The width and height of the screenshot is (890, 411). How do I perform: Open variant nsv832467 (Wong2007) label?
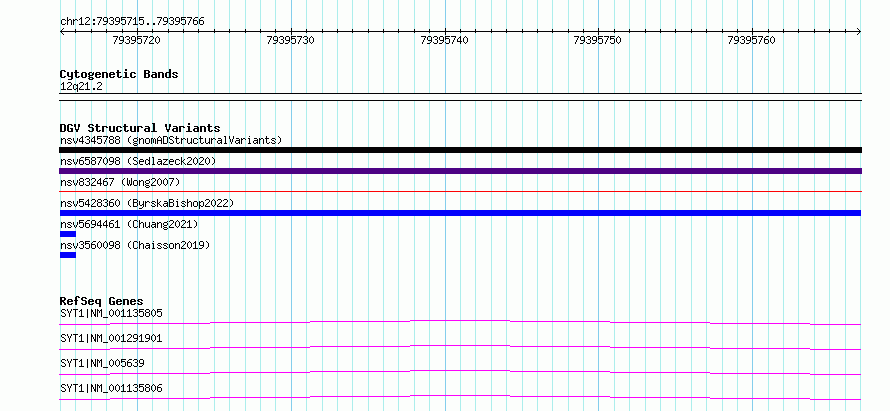(120, 182)
